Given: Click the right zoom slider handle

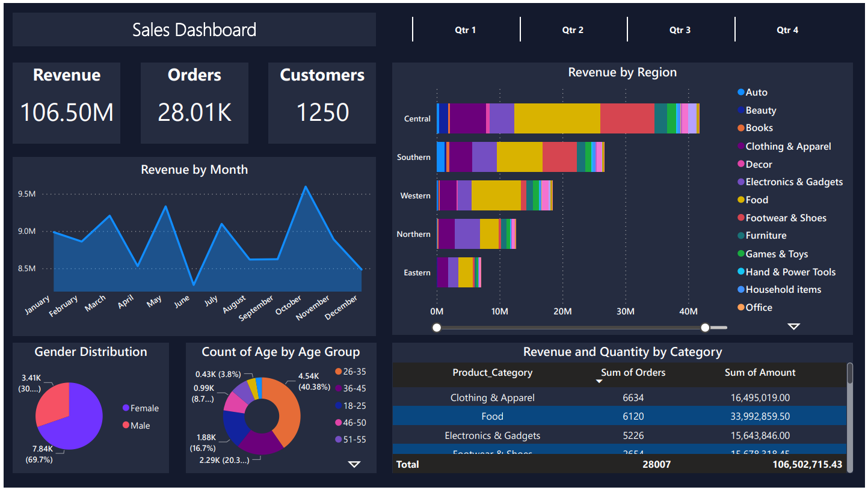Looking at the screenshot, I should [705, 327].
